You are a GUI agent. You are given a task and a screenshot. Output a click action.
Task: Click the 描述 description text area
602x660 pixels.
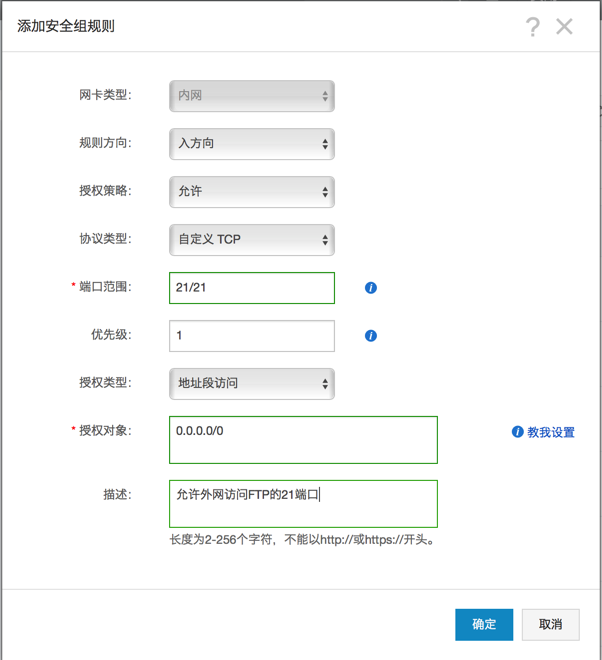[303, 503]
